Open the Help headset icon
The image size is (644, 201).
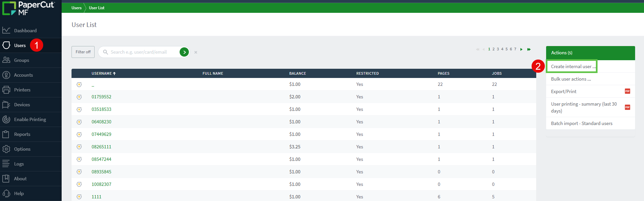tap(6, 193)
